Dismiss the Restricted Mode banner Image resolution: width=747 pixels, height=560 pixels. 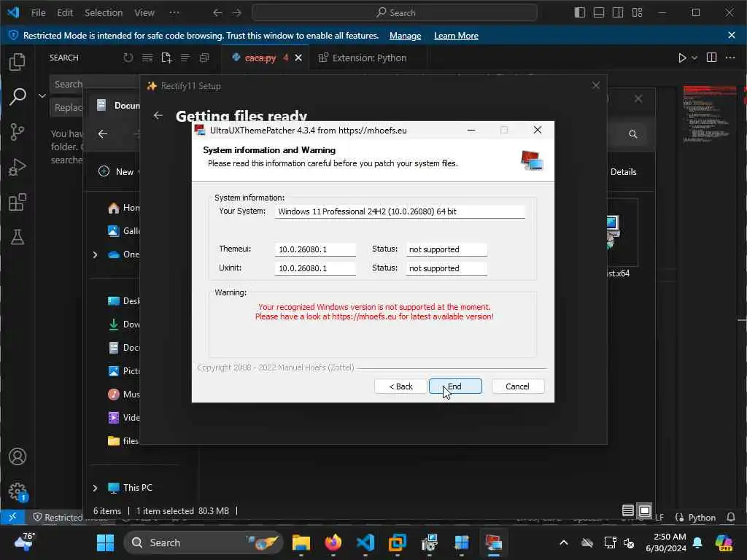732,35
